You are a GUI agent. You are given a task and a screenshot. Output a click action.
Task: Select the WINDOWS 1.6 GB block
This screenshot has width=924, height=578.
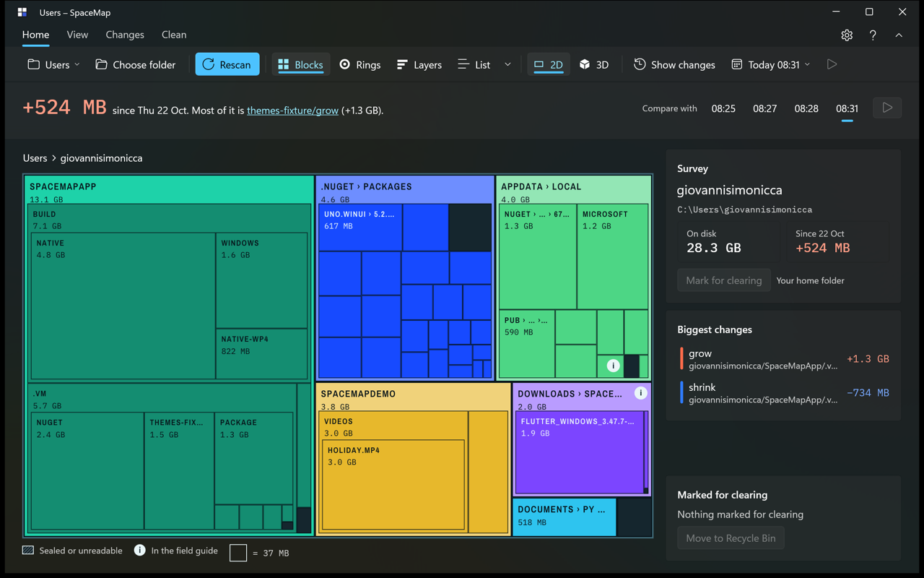coord(262,280)
